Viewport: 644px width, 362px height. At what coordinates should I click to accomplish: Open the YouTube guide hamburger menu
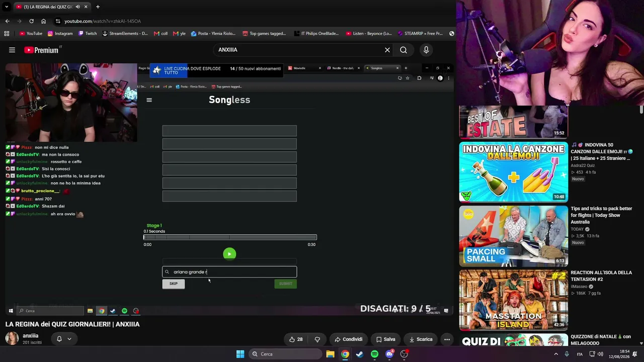tap(12, 50)
